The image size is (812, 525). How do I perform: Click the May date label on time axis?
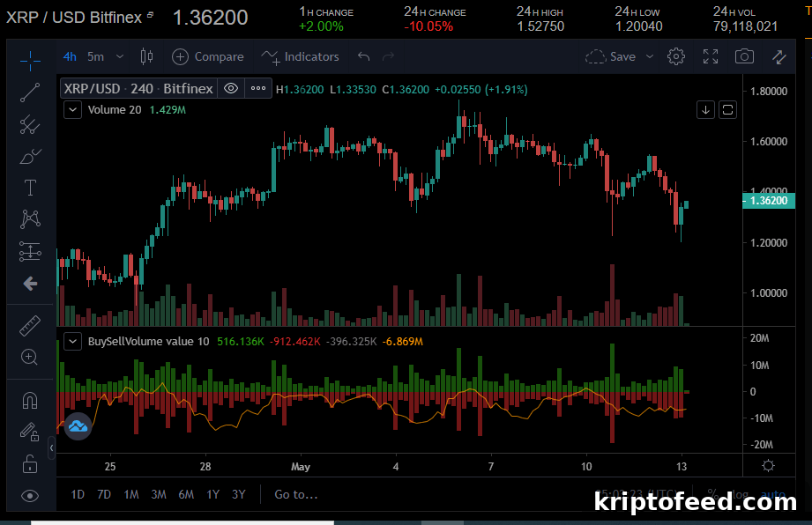(301, 467)
